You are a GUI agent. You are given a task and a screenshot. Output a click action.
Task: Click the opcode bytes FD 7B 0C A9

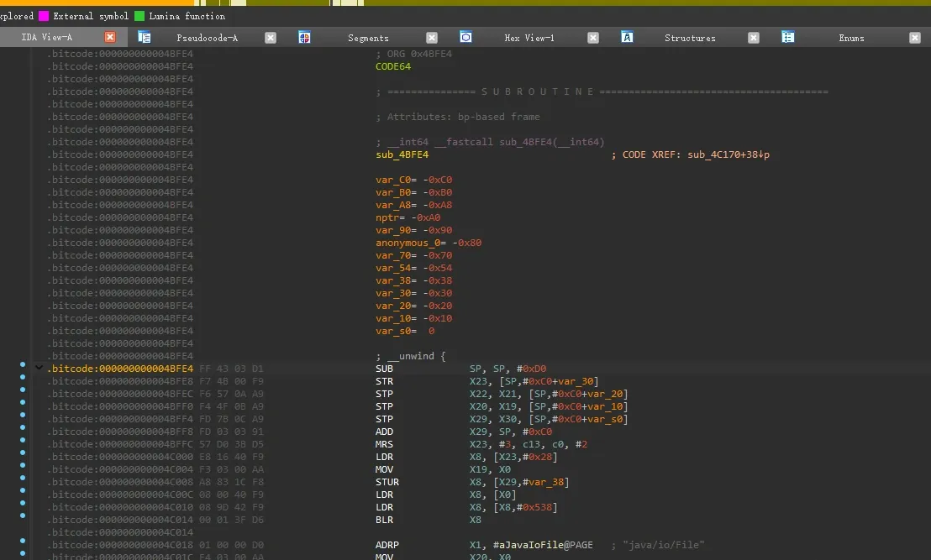pyautogui.click(x=231, y=420)
